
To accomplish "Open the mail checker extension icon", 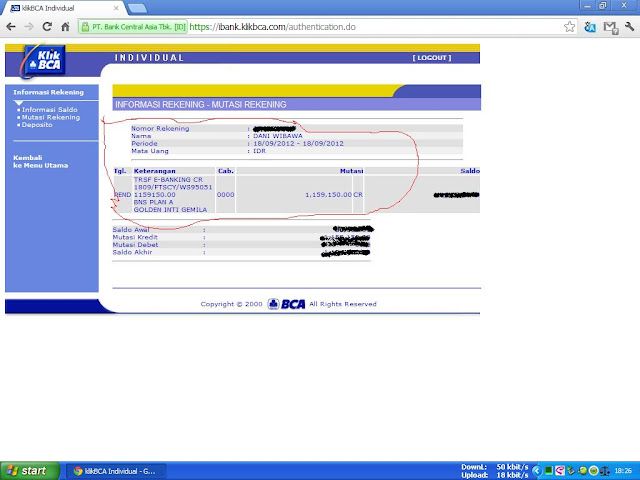I will pos(610,27).
